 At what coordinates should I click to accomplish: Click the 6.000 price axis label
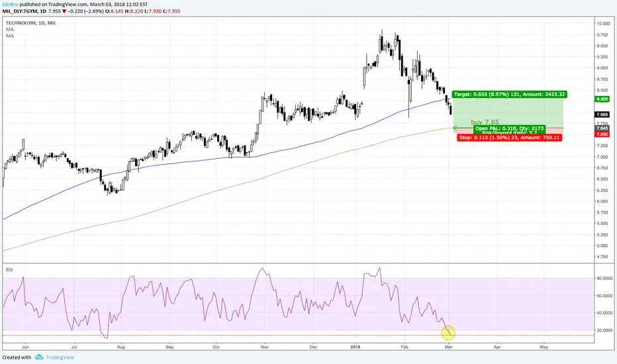(x=602, y=201)
